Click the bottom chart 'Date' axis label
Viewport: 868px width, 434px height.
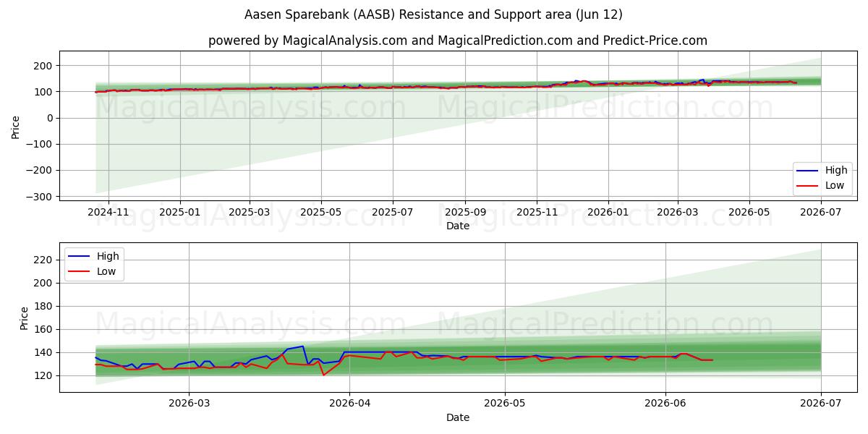pos(458,417)
